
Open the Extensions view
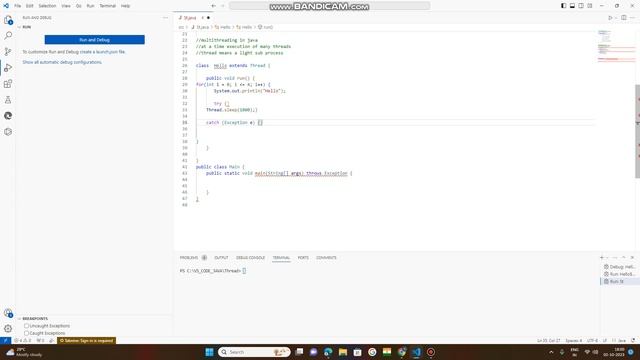pos(8,84)
